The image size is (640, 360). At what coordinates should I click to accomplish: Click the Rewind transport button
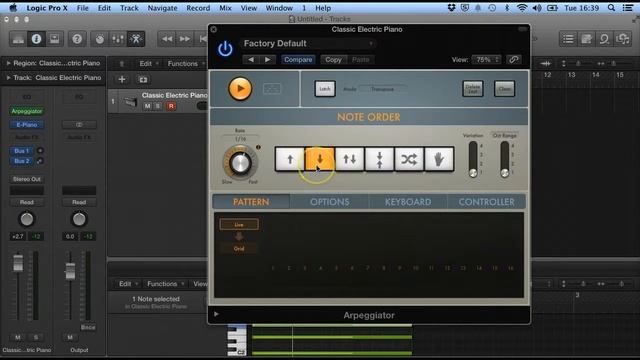(x=167, y=39)
